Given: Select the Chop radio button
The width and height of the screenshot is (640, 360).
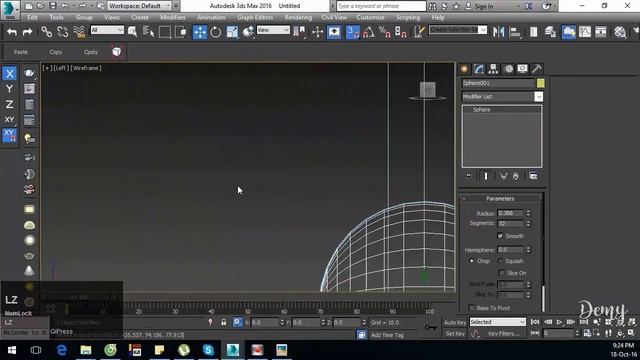Looking at the screenshot, I should (x=472, y=261).
